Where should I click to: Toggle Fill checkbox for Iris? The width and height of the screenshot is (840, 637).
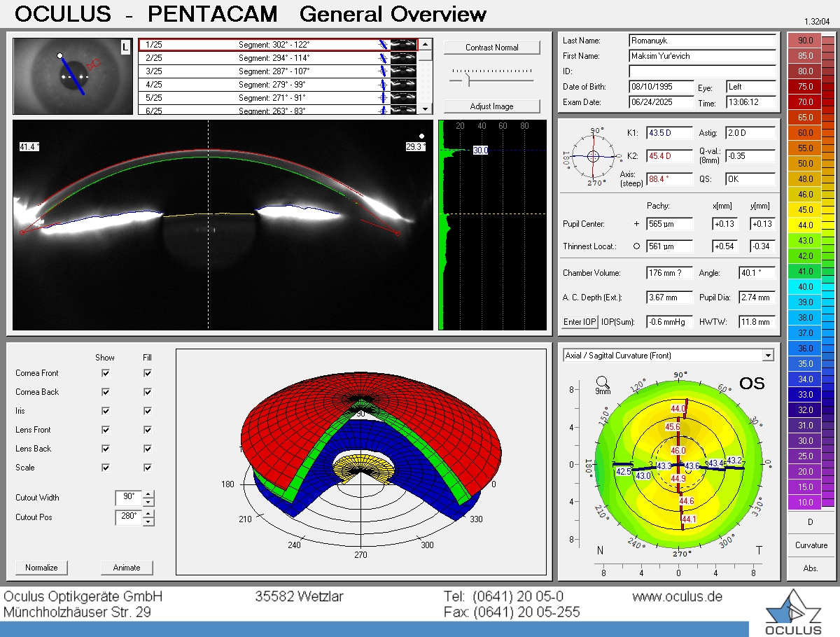[x=148, y=411]
